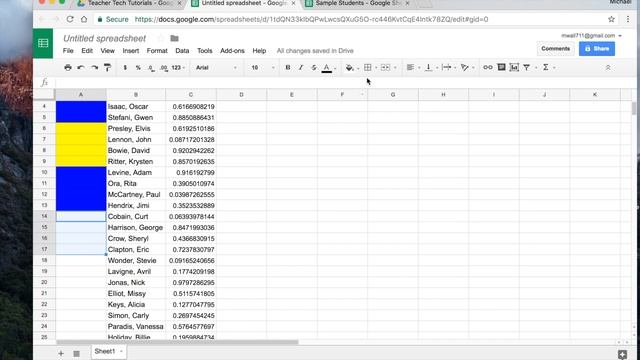Open the fill color bucket
The image size is (640, 360).
349,68
